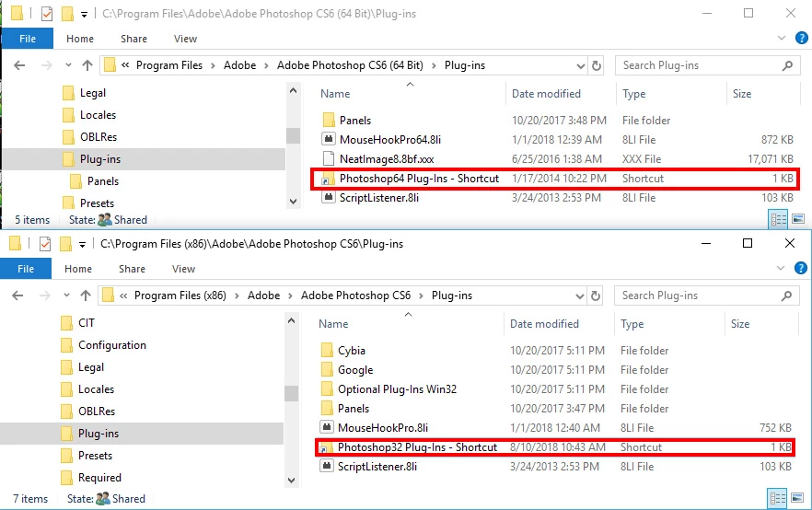
Task: Sort by Name column in the bottom window
Action: 333,324
